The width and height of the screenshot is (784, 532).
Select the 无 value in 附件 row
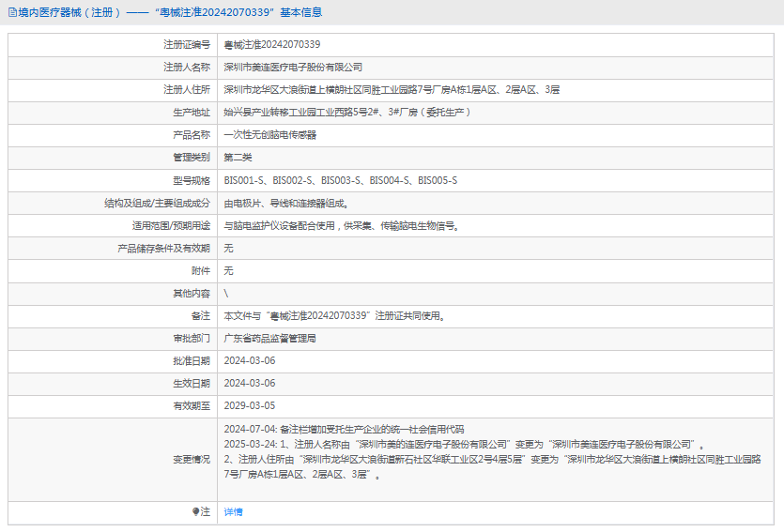[x=228, y=271]
